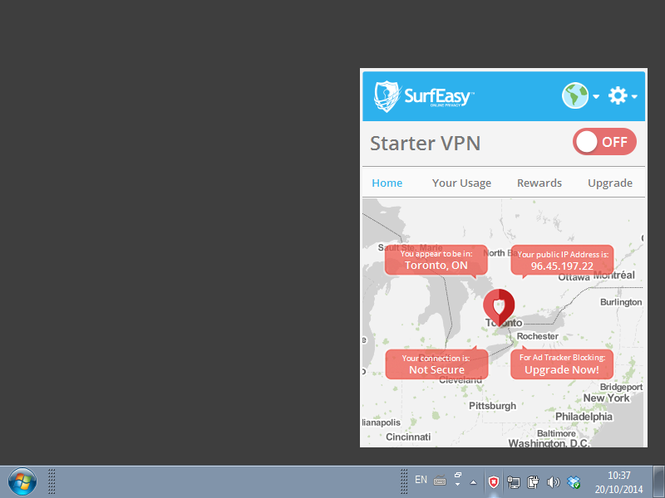Click the Pittsburgh label on the map
This screenshot has width=665, height=498.
coord(492,406)
